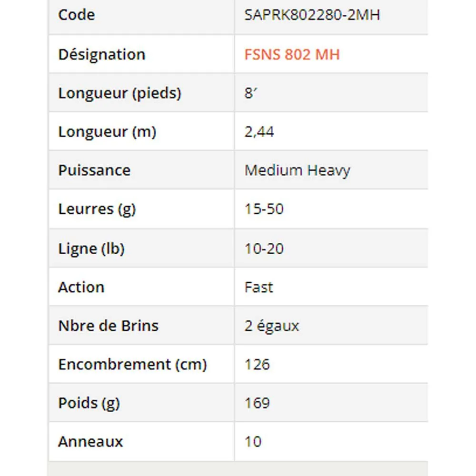Click the Fast action value

point(259,287)
